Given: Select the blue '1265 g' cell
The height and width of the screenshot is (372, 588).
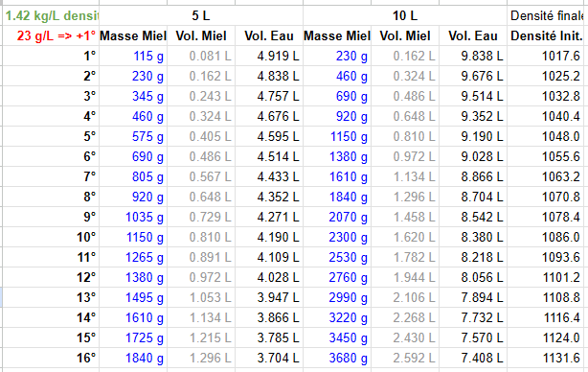Looking at the screenshot, I should pyautogui.click(x=133, y=257).
